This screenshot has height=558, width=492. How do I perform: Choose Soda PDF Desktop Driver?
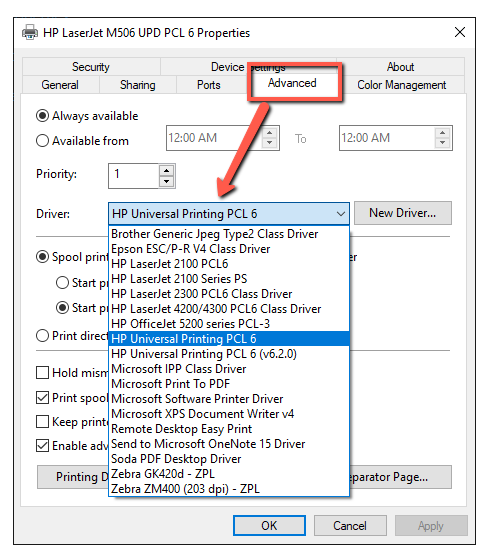[x=229, y=459]
